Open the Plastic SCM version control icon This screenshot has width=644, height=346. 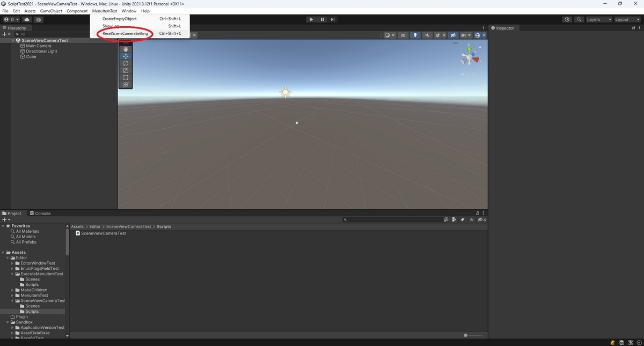39,19
